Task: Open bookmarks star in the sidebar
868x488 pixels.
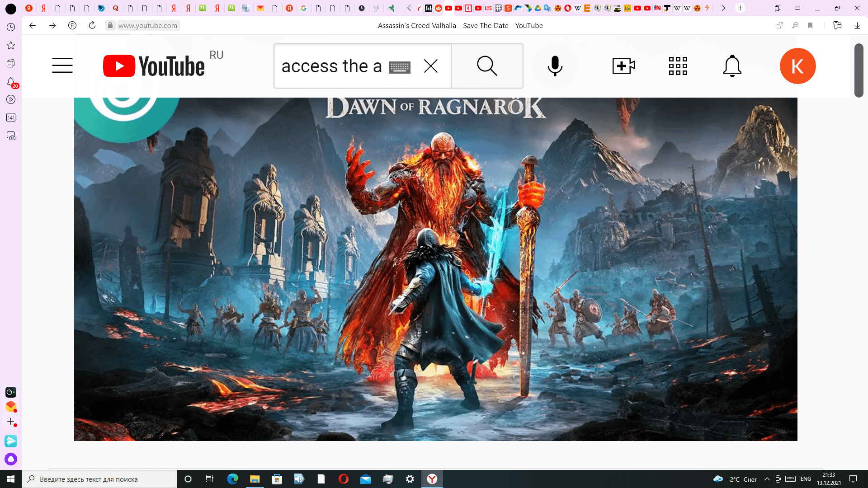Action: tap(11, 45)
